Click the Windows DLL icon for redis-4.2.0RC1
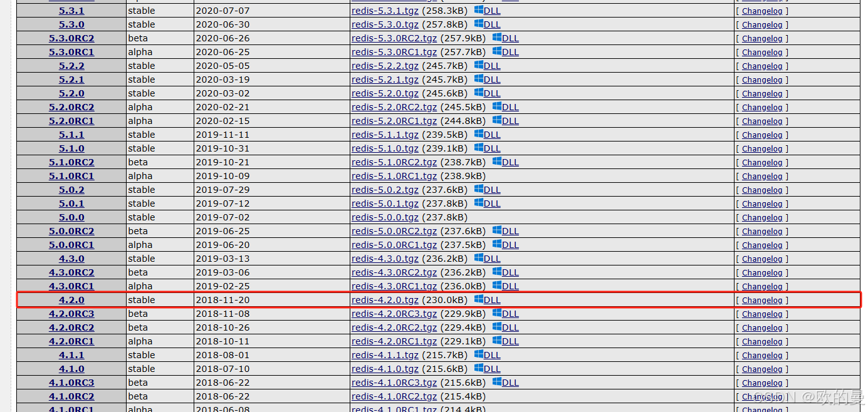The height and width of the screenshot is (412, 868). pyautogui.click(x=497, y=341)
